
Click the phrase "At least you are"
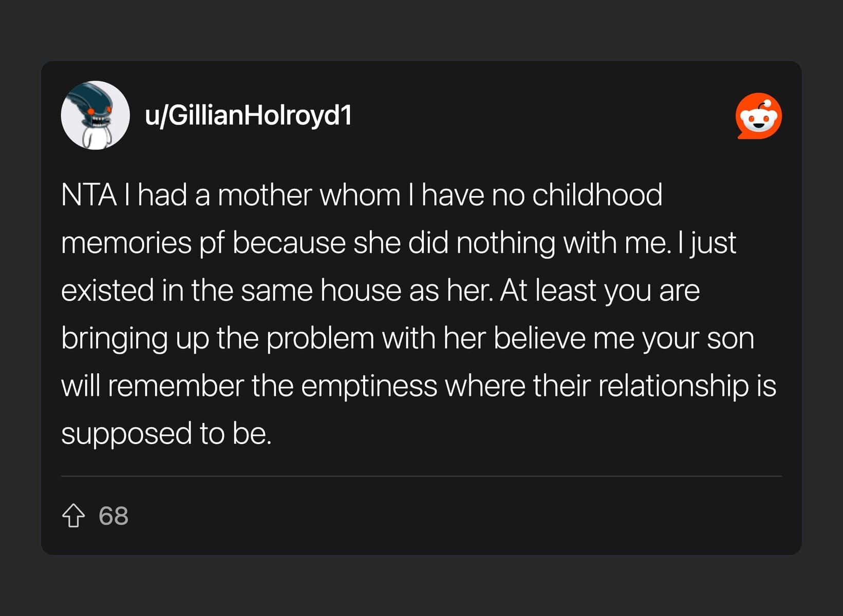click(x=600, y=291)
